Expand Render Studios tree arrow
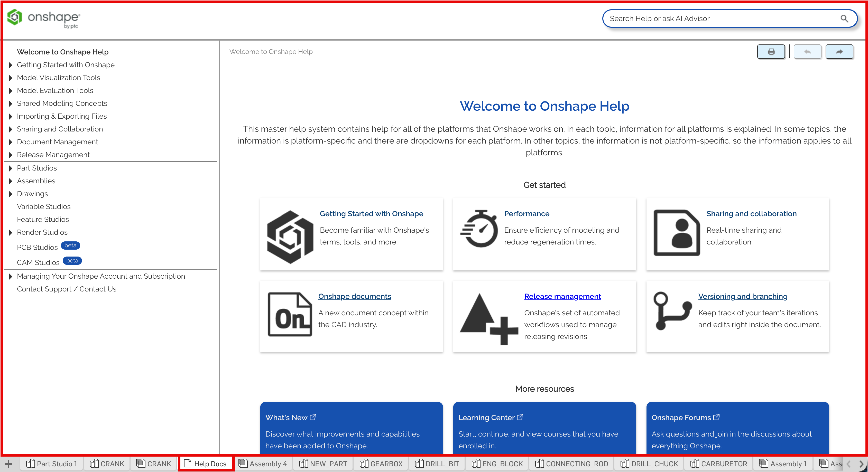The width and height of the screenshot is (868, 472). 11,232
